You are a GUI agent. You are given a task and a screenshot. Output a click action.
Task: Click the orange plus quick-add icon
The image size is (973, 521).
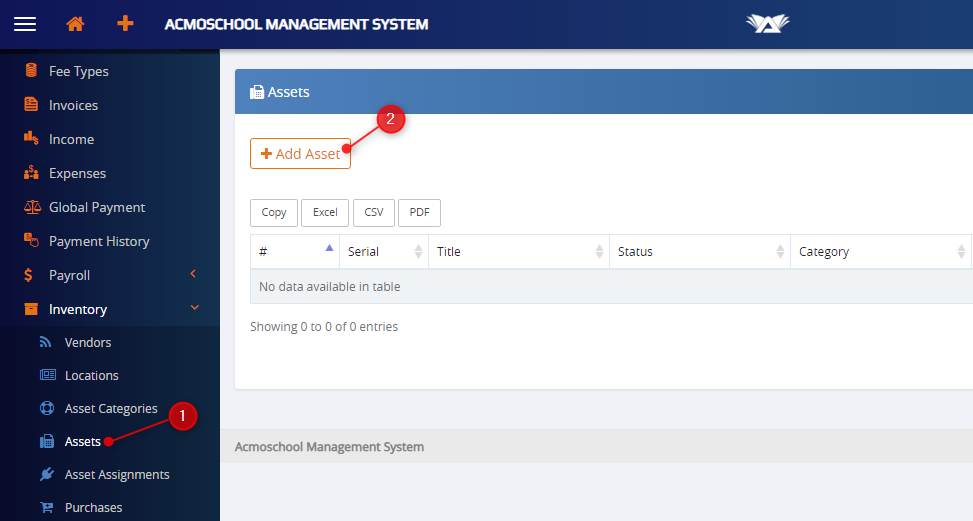[125, 24]
